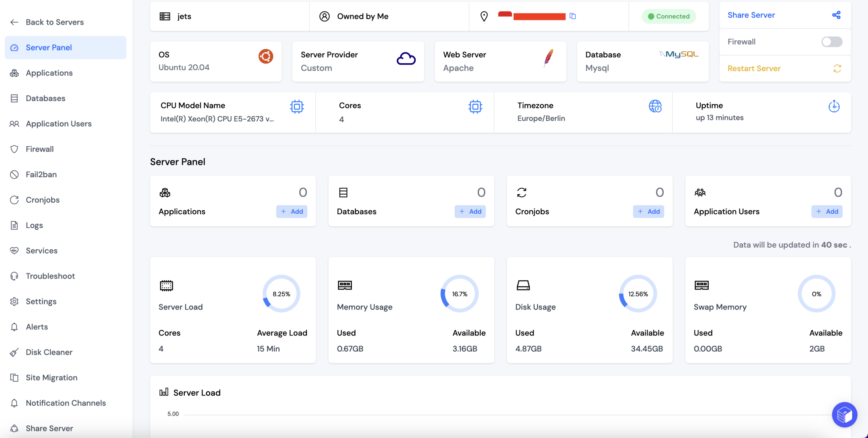Toggle the Firewall switch
The image size is (868, 438).
(832, 42)
